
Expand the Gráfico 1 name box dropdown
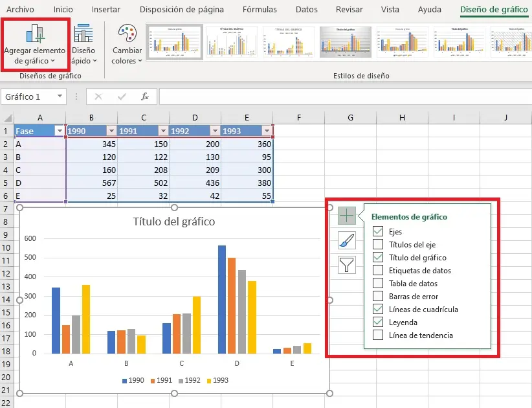pos(60,96)
